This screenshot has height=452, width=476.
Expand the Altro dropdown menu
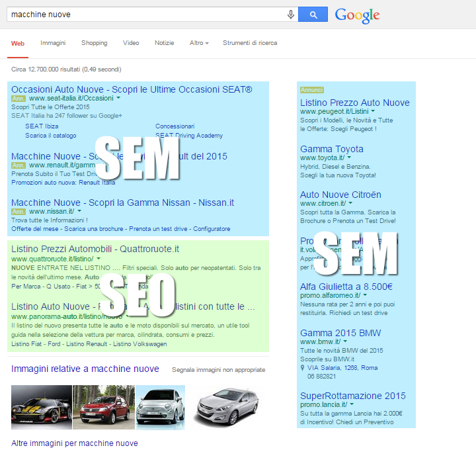[199, 43]
